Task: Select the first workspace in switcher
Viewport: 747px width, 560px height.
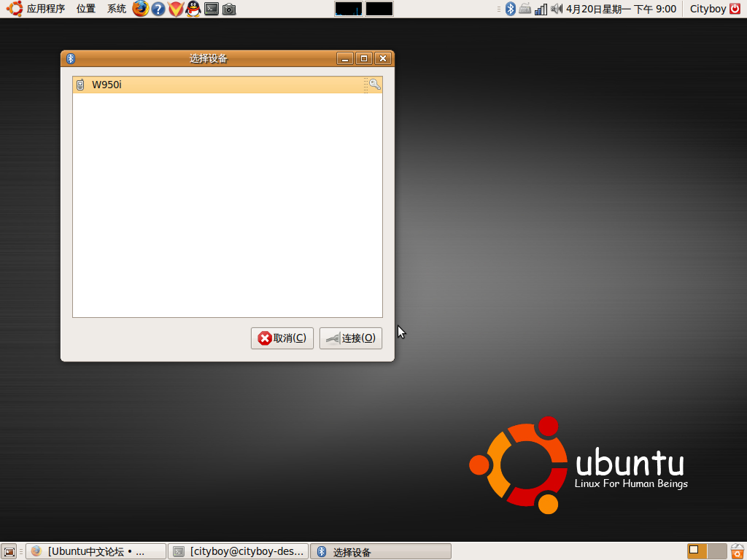Action: (x=697, y=551)
